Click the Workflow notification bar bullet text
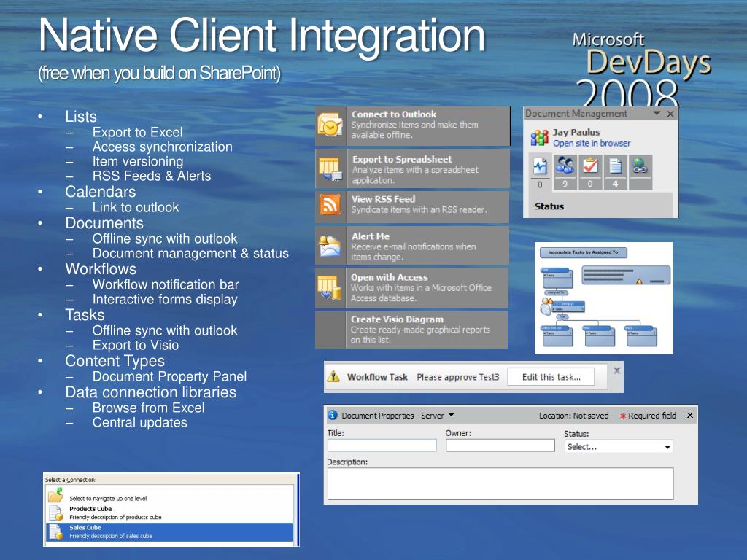The height and width of the screenshot is (560, 747). click(x=166, y=284)
